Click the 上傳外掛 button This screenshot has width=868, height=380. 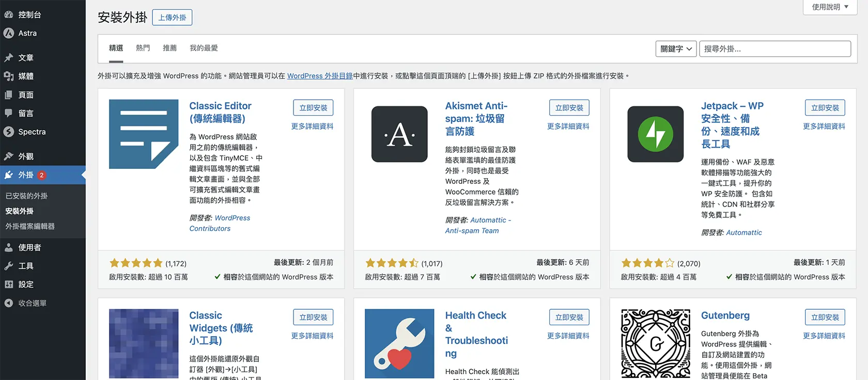tap(173, 18)
